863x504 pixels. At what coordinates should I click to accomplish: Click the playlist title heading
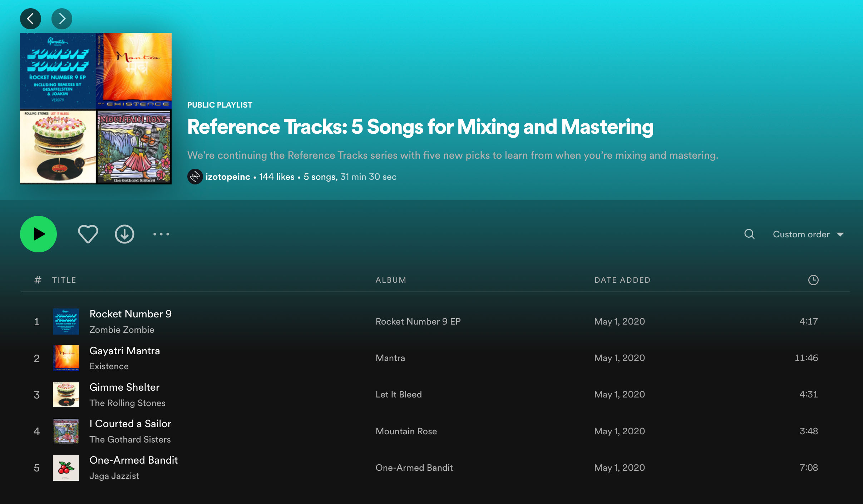point(420,127)
